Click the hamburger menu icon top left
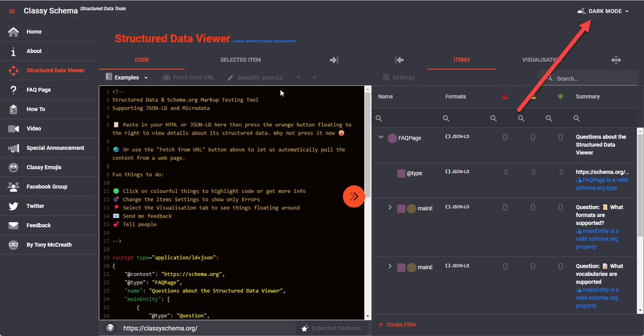 pyautogui.click(x=11, y=10)
